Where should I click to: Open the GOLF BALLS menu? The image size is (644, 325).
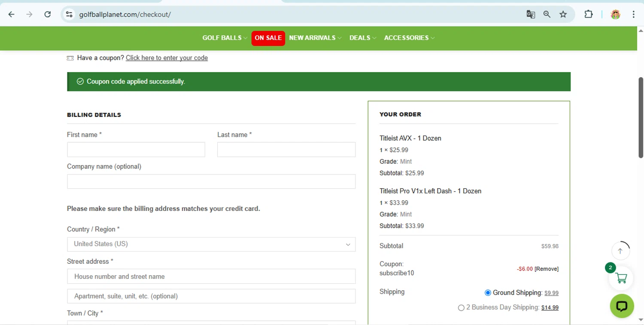click(x=222, y=38)
